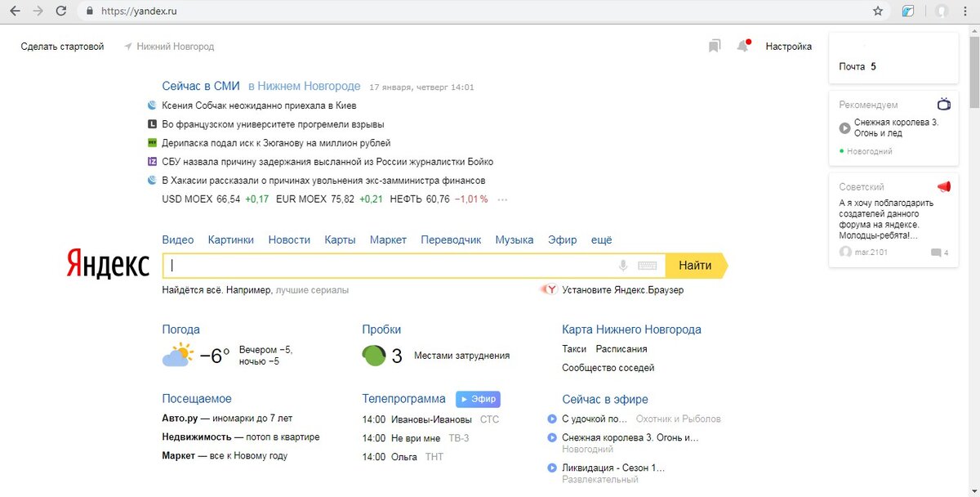Click Сделать стартовой link
This screenshot has width=980, height=497.
pyautogui.click(x=62, y=47)
